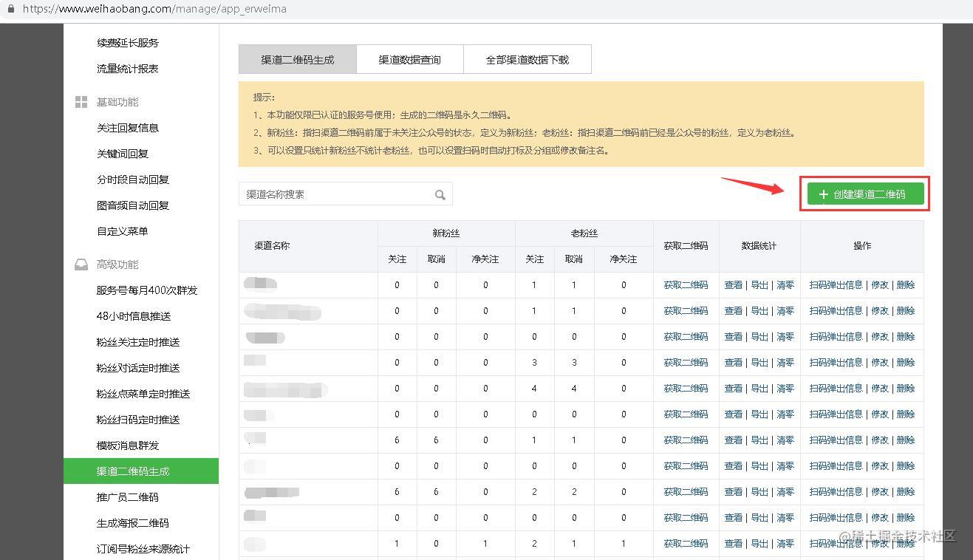Click 修改 in the row with 老粉丝关注 3
The image size is (973, 560).
click(880, 363)
